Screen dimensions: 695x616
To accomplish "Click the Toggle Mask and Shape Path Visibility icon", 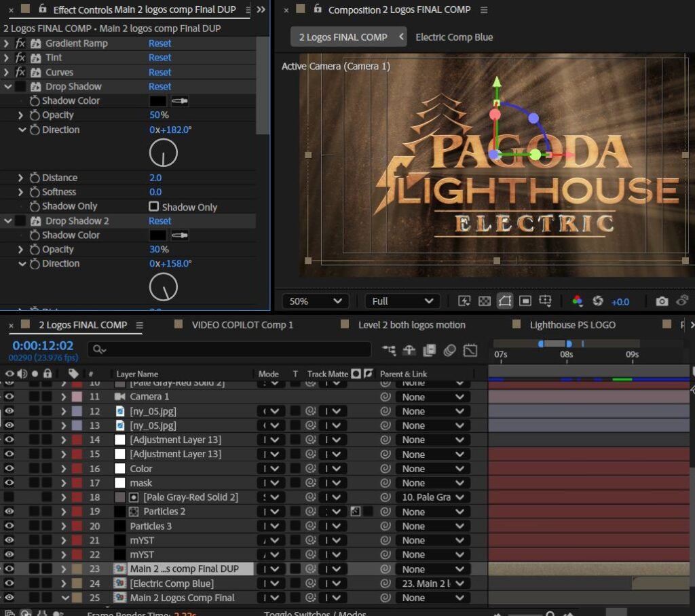I will click(x=504, y=301).
